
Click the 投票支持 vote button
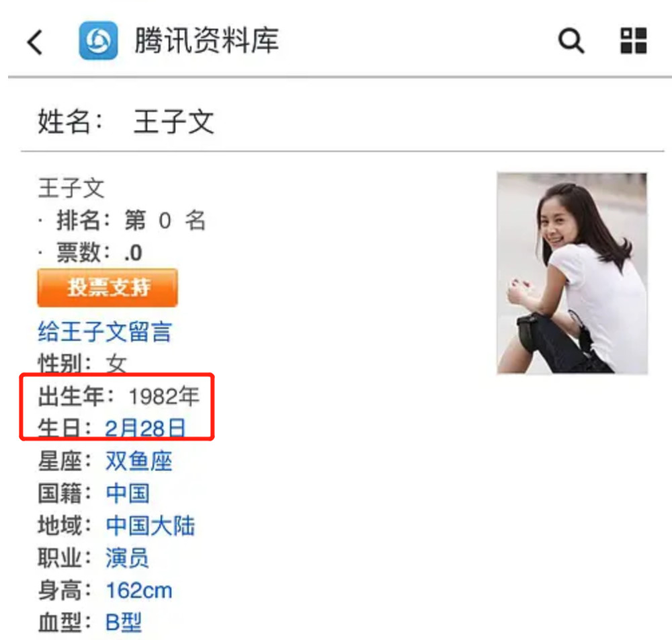pyautogui.click(x=108, y=288)
